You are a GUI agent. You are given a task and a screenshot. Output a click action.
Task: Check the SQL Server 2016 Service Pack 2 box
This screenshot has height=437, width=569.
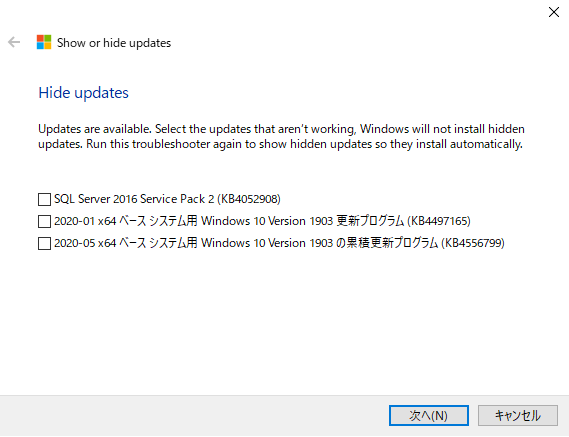(44, 199)
